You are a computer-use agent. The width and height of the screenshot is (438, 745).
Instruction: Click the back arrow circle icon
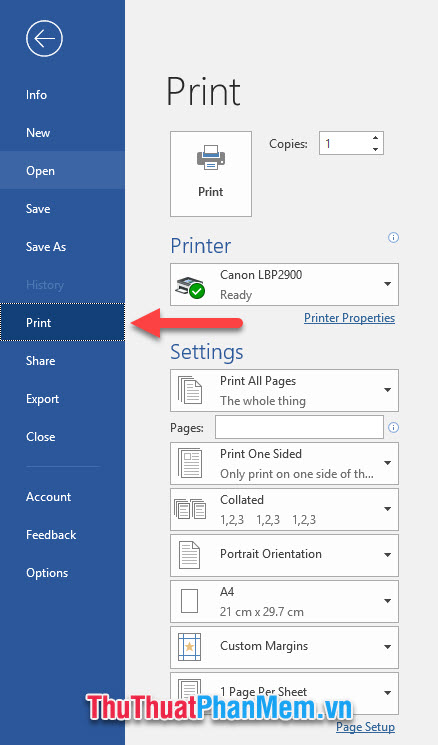[x=44, y=38]
